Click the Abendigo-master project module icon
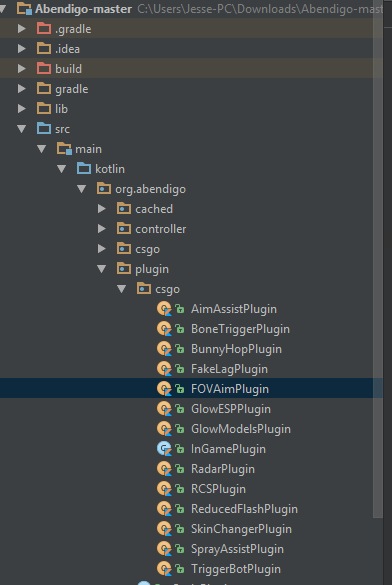The width and height of the screenshot is (392, 585). 24,9
